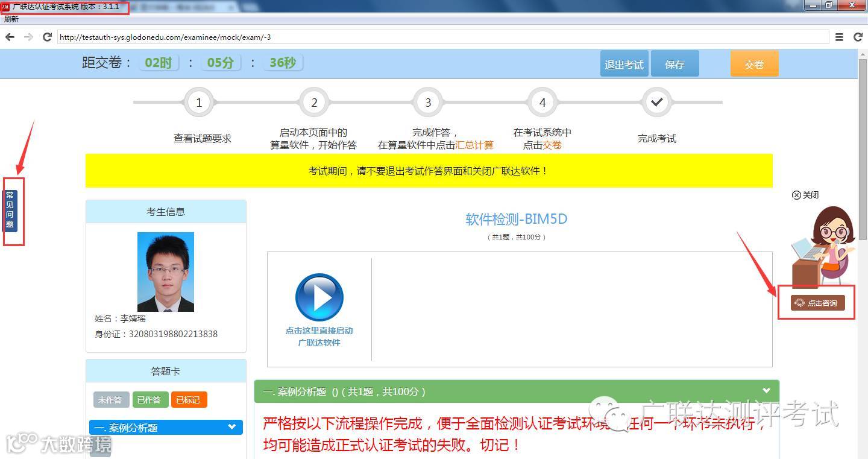The height and width of the screenshot is (459, 868).
Task: Collapse the 案例分析题 answer card section
Action: (x=232, y=427)
